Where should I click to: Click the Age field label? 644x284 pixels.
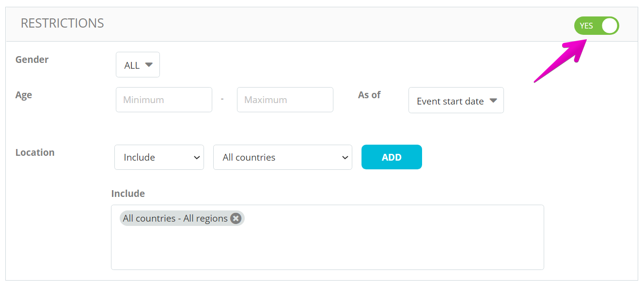pyautogui.click(x=24, y=95)
